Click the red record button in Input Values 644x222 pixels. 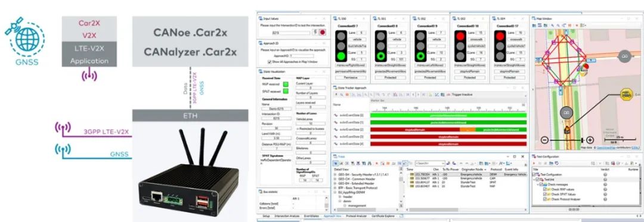[323, 32]
